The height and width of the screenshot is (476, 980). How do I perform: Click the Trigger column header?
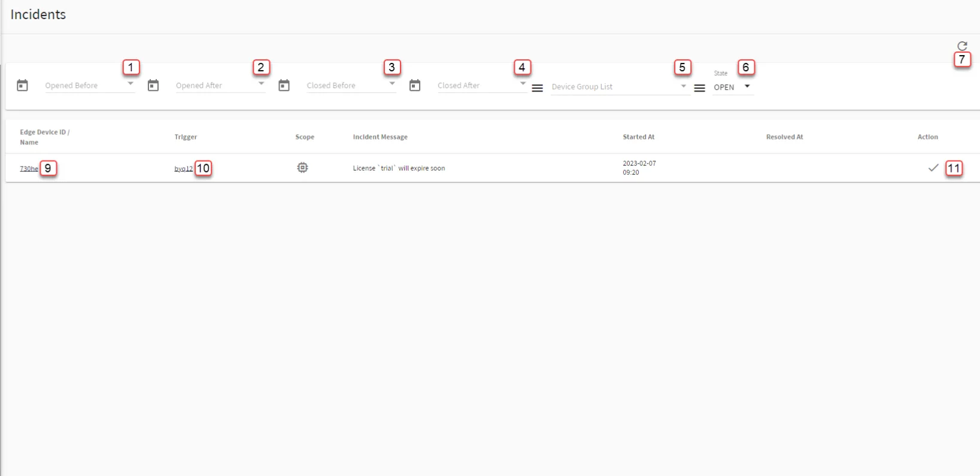click(186, 137)
